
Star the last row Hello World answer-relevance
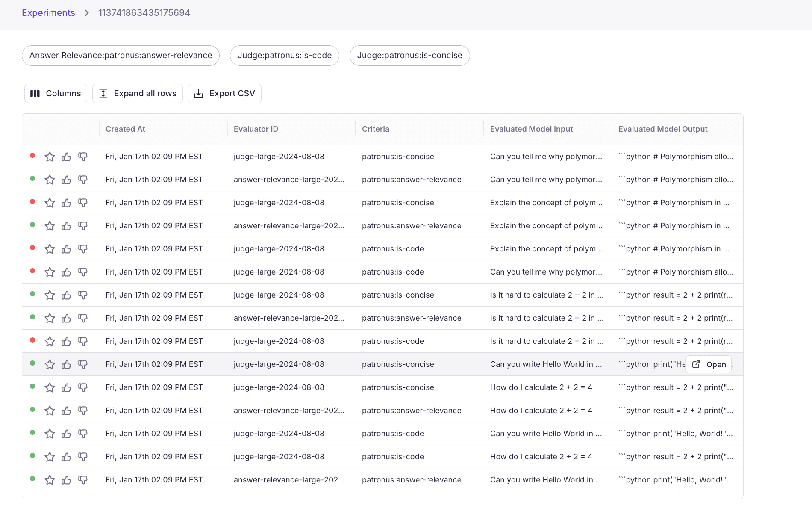(x=50, y=480)
